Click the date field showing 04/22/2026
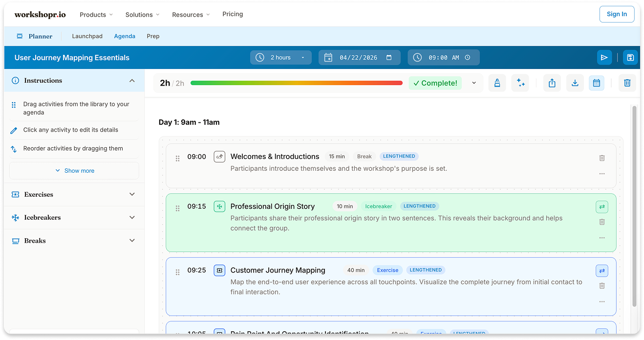Viewport: 644px width, 340px height. [x=360, y=57]
